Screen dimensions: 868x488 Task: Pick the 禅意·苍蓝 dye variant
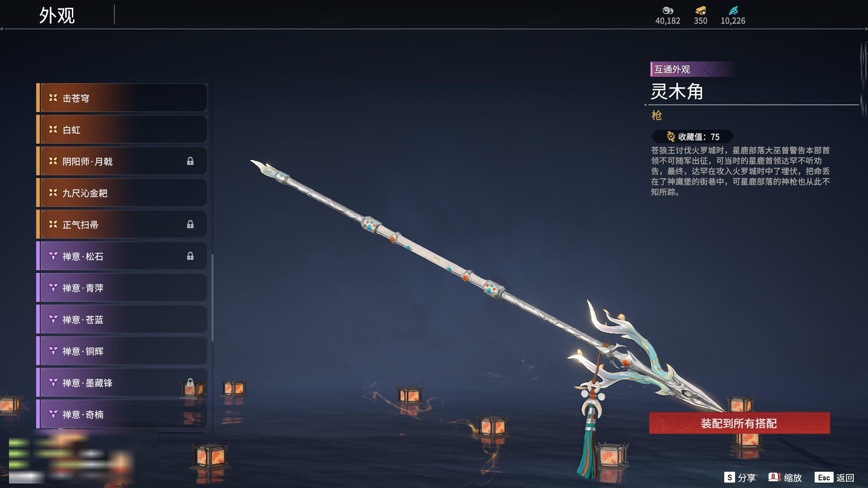coord(122,319)
